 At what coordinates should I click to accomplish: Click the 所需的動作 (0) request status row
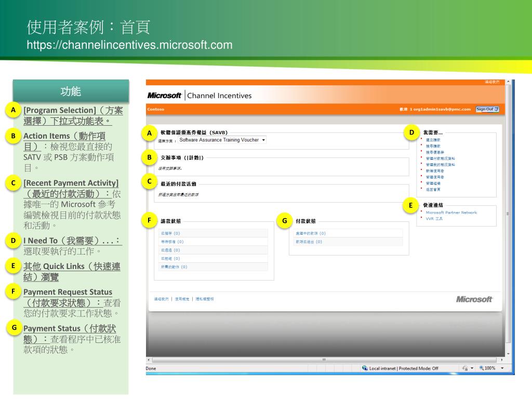tap(213, 267)
